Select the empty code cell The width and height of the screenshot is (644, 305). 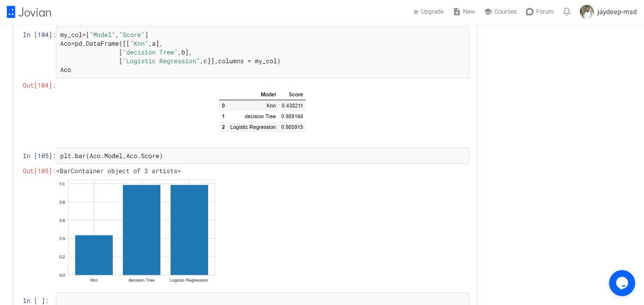point(262,299)
